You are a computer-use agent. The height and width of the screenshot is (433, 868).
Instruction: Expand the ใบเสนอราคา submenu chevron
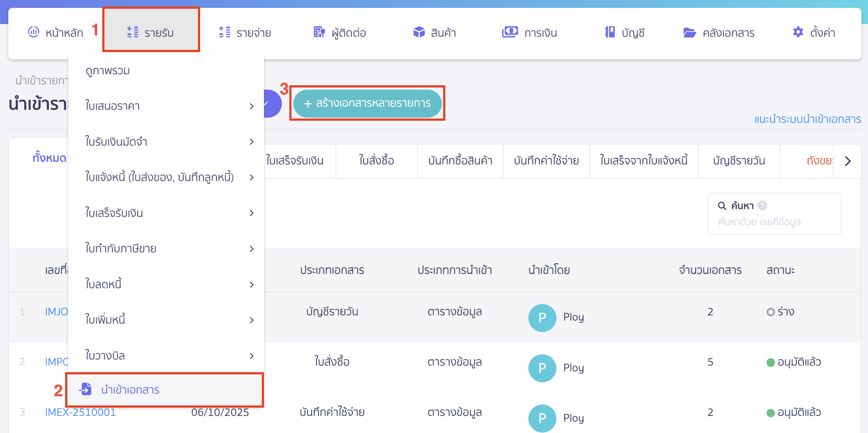[252, 106]
